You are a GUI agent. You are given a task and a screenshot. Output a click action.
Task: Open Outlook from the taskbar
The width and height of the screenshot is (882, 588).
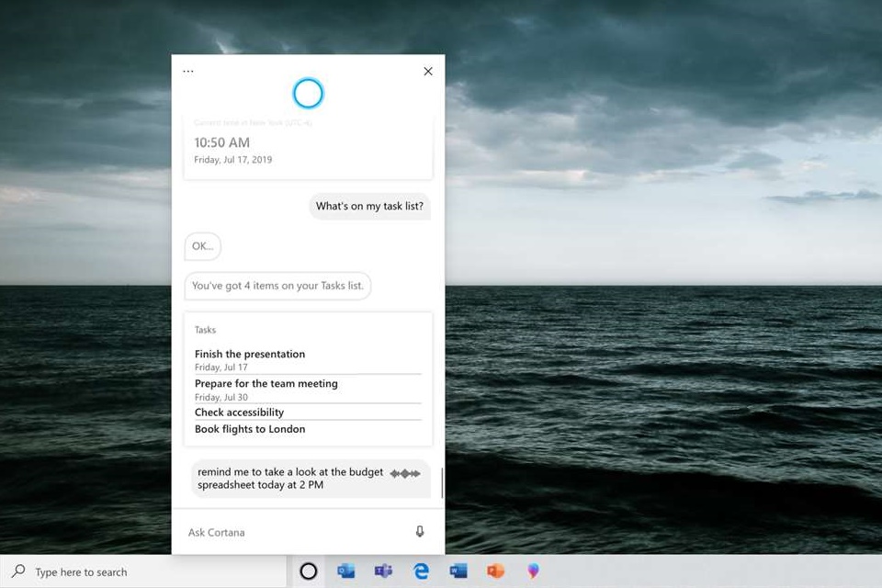345,571
